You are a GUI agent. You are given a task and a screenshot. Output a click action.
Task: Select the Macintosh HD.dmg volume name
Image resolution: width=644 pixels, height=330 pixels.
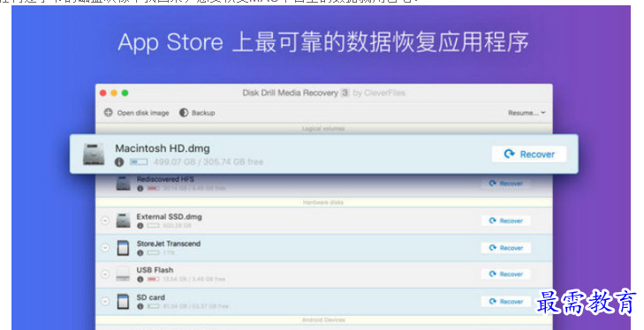click(163, 148)
